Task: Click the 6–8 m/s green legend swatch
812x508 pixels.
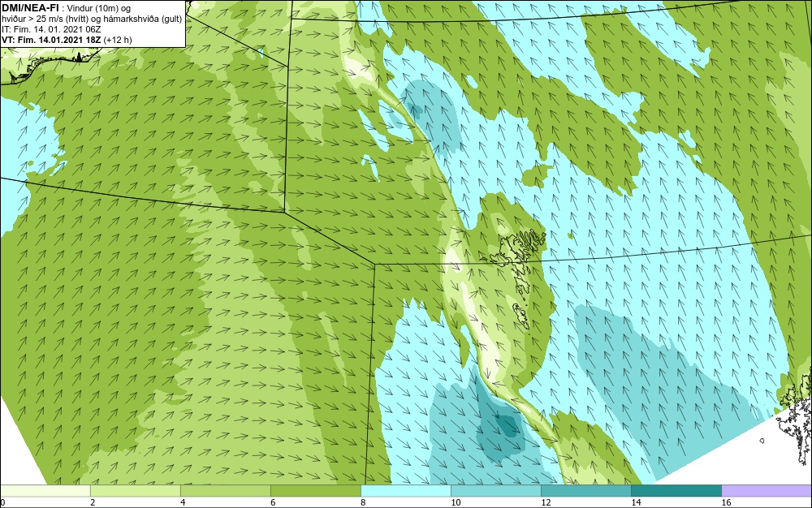Action: click(x=315, y=491)
